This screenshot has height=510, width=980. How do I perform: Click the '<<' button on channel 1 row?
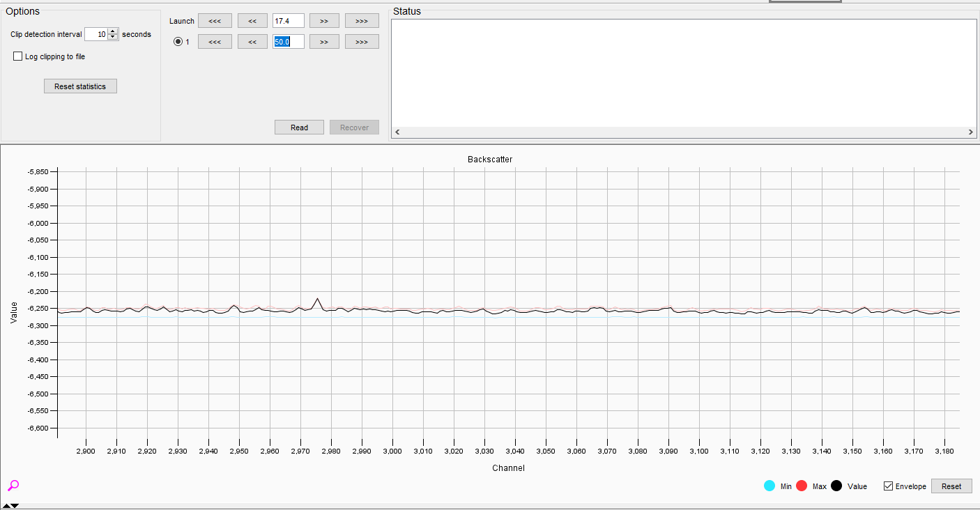coord(252,41)
